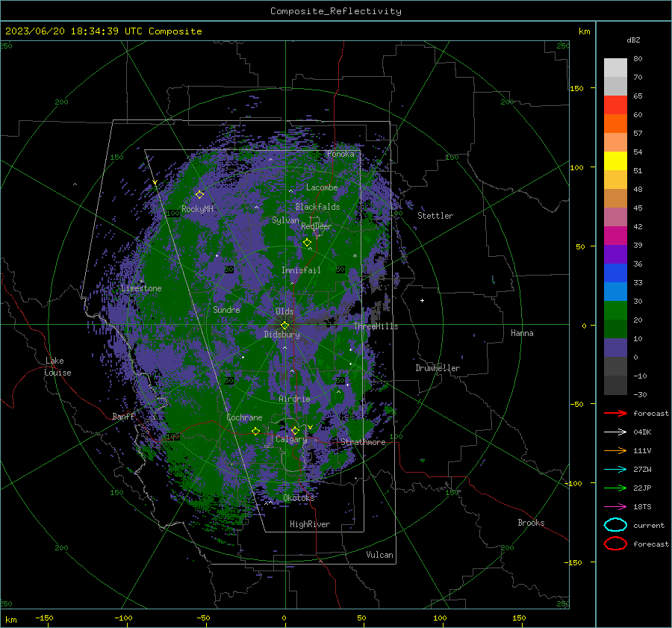Click the 39 dBZ purple legend swatch
This screenshot has height=628, width=672.
tap(615, 254)
